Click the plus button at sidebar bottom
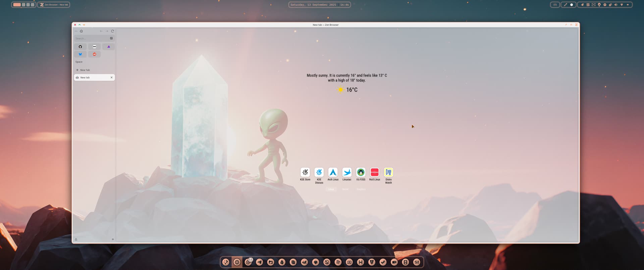Screen dimensions: 644x270 [113, 239]
